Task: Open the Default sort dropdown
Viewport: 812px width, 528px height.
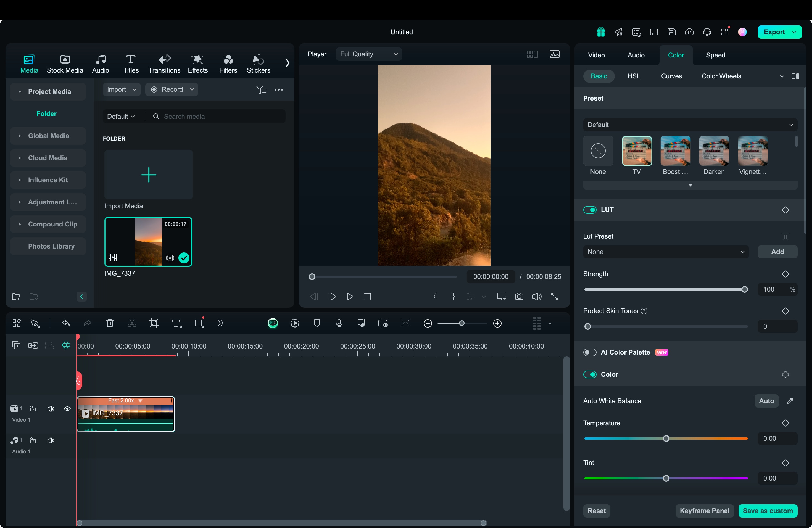Action: (121, 116)
